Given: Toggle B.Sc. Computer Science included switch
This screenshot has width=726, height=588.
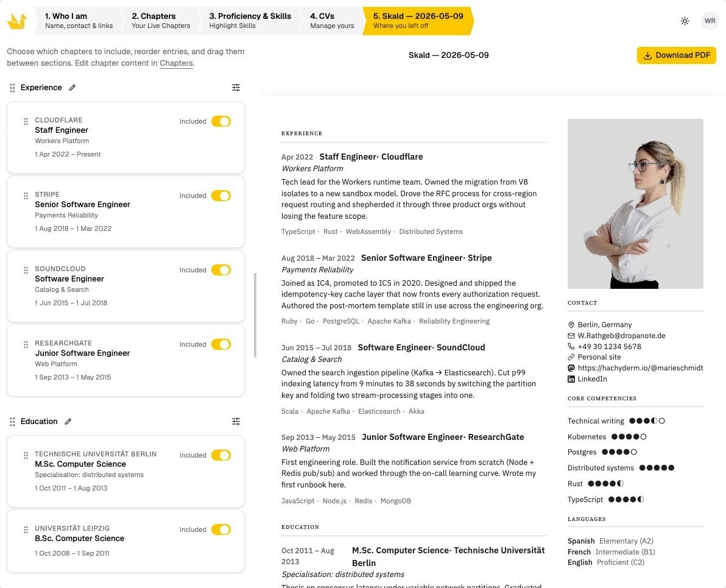Looking at the screenshot, I should click(x=221, y=530).
